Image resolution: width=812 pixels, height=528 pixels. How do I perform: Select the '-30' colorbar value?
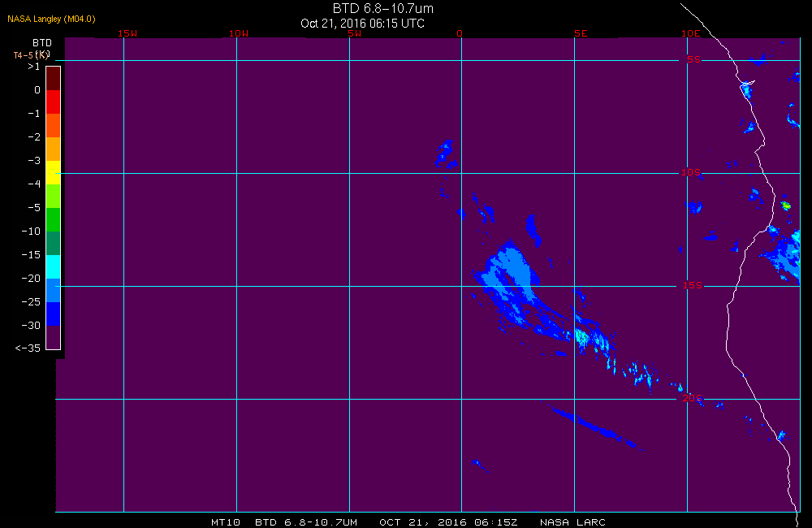click(31, 326)
